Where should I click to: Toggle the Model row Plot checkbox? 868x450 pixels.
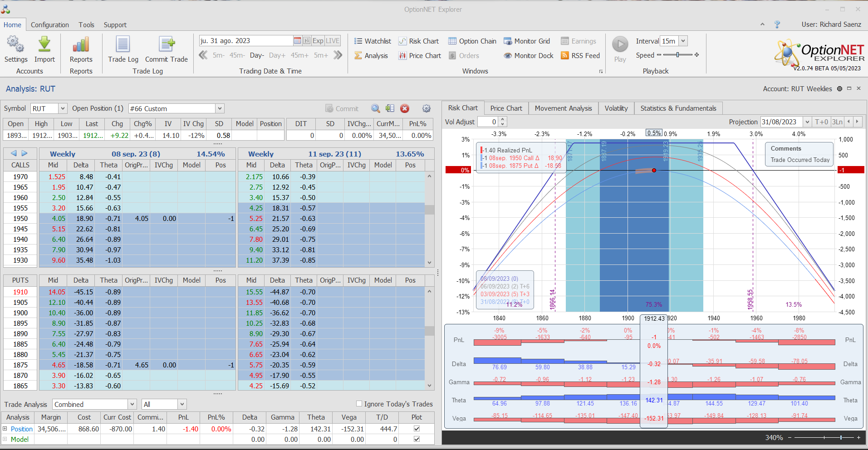pyautogui.click(x=417, y=439)
